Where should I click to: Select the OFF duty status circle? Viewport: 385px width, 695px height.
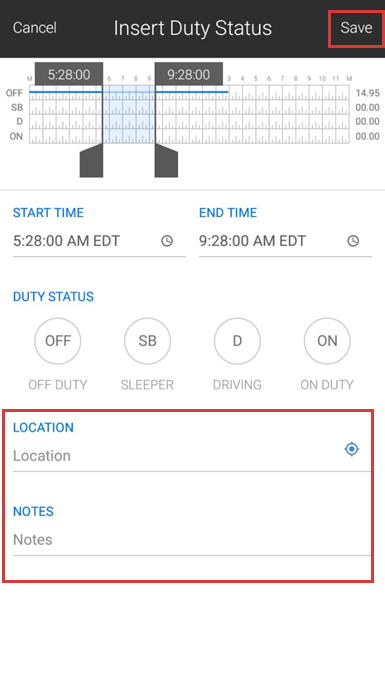tap(58, 341)
